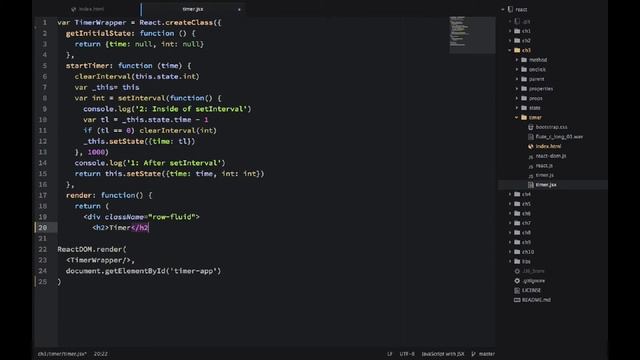Image resolution: width=640 pixels, height=360 pixels.
Task: Click line number 1 in gutter
Action: click(x=44, y=22)
